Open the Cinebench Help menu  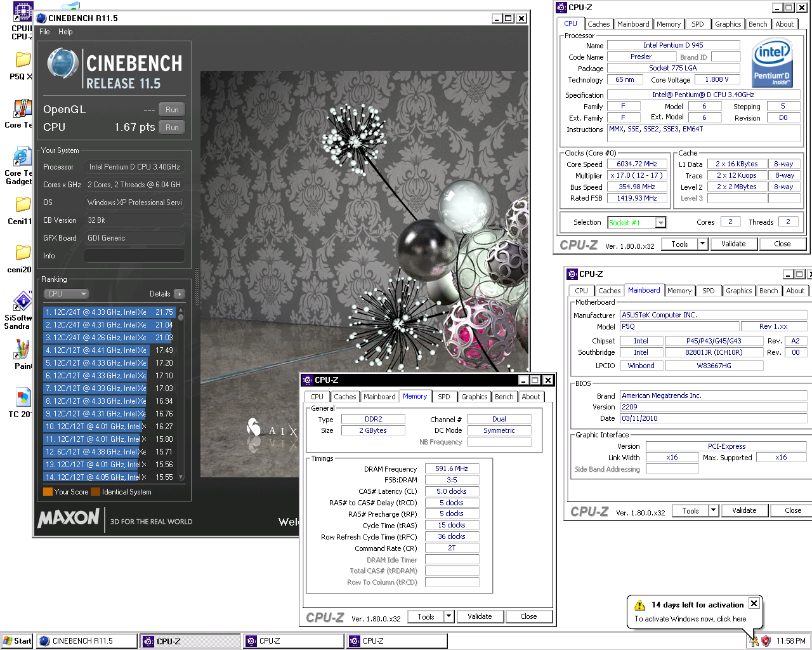(x=65, y=32)
